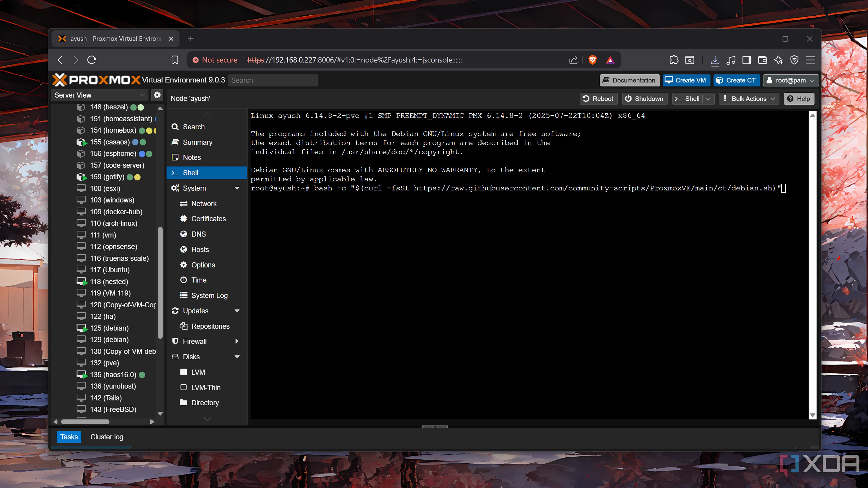
Task: Open Notes in the node menu
Action: tap(207, 157)
